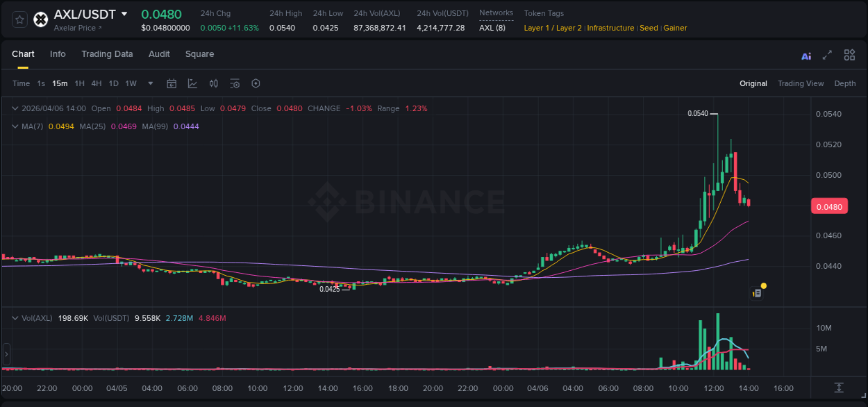Click the 24h Low value 0.0425

325,28
